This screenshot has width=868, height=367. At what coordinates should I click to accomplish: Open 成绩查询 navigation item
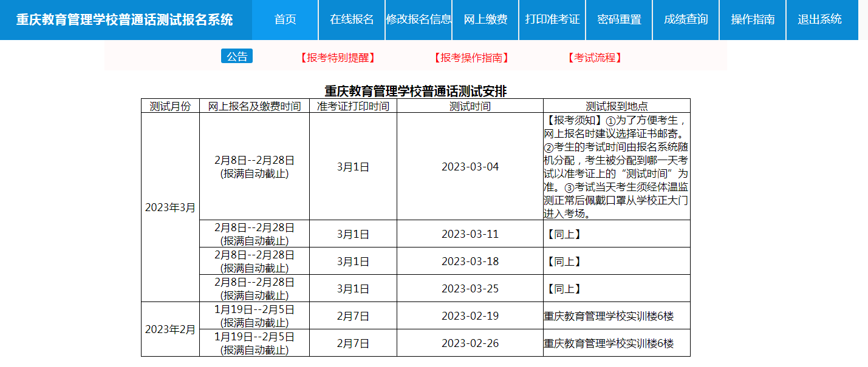(686, 19)
